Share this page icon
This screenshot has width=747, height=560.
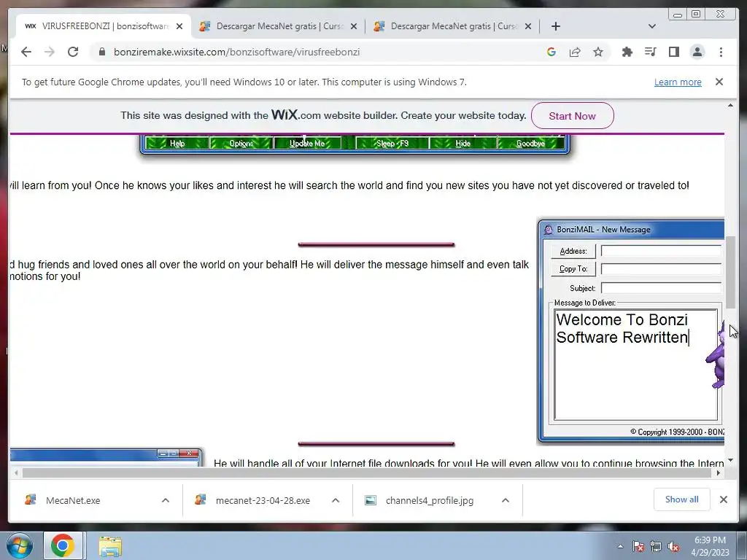[x=575, y=52]
